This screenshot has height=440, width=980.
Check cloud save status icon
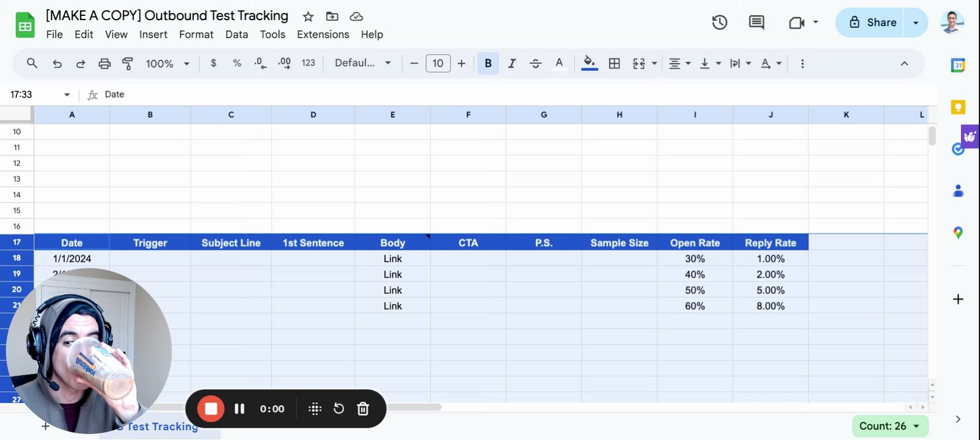[x=356, y=16]
